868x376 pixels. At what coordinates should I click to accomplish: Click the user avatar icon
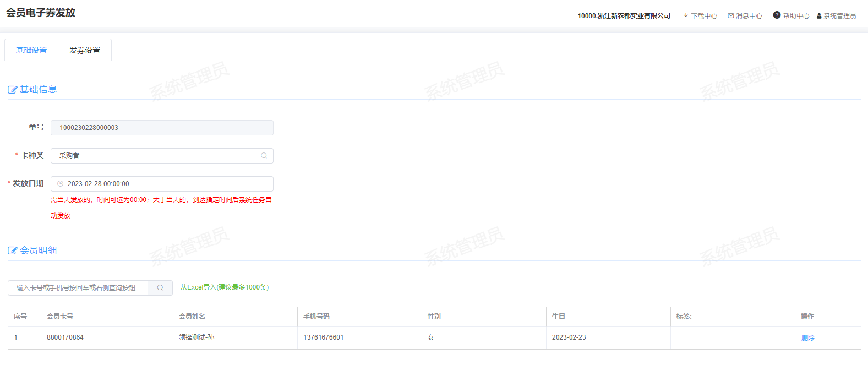pyautogui.click(x=819, y=16)
